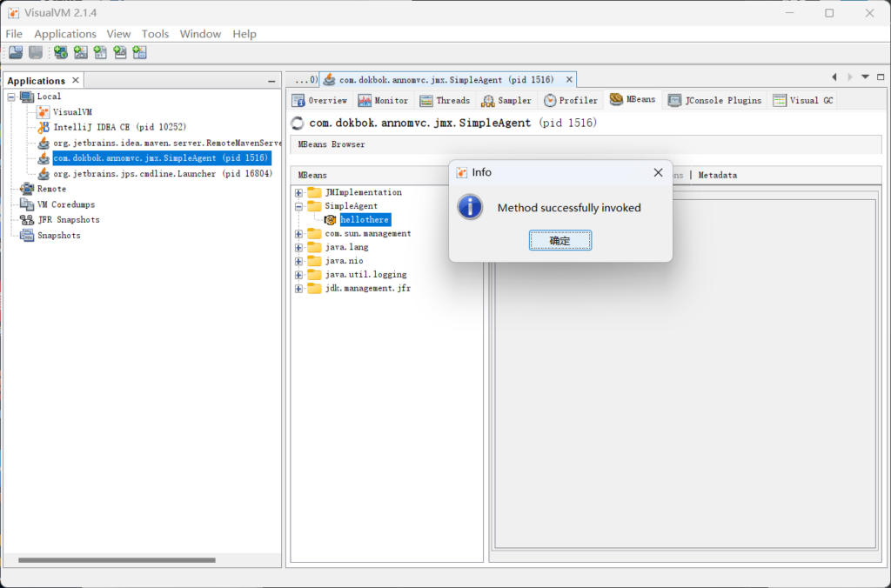
Task: Close the SimpleAgent (pid 1516) document tab
Action: click(x=569, y=79)
